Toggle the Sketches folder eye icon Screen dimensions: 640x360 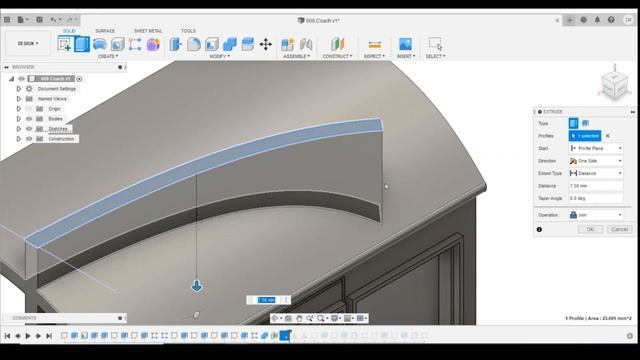pos(29,129)
